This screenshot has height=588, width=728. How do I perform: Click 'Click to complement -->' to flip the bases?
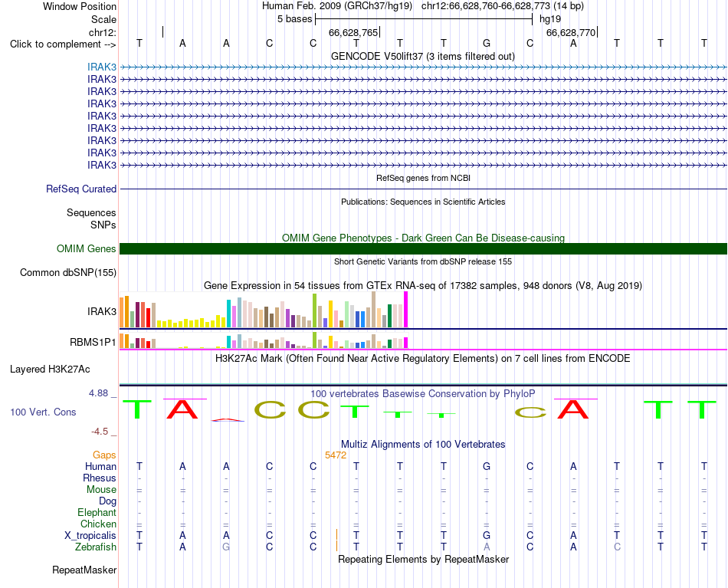click(x=63, y=44)
